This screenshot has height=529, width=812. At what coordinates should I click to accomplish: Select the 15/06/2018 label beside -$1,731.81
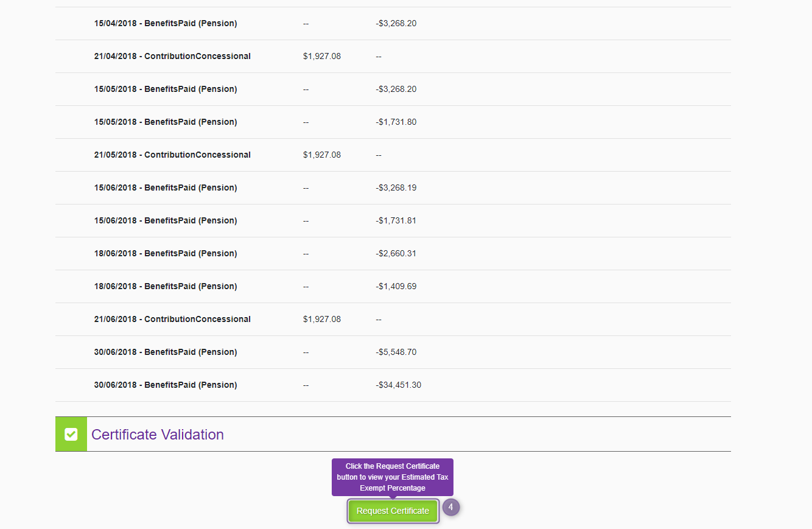166,220
